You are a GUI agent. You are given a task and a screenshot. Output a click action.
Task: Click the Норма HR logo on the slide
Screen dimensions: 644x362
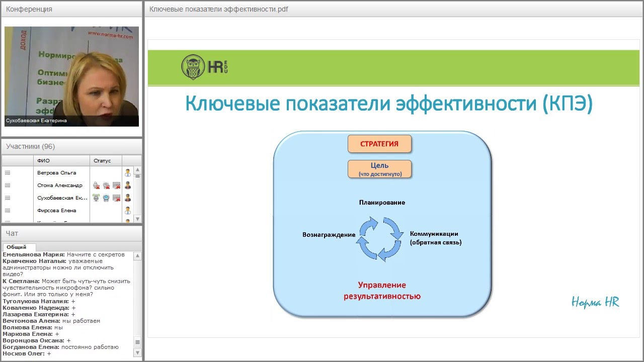click(x=595, y=302)
